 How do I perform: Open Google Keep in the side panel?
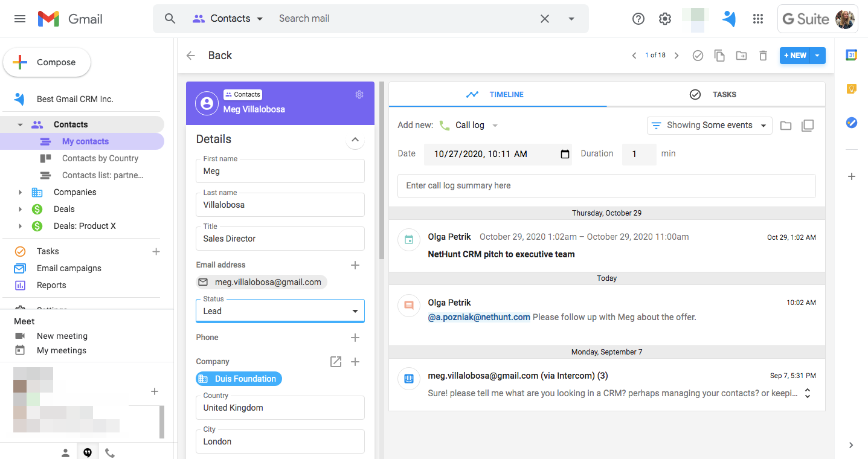(x=851, y=88)
